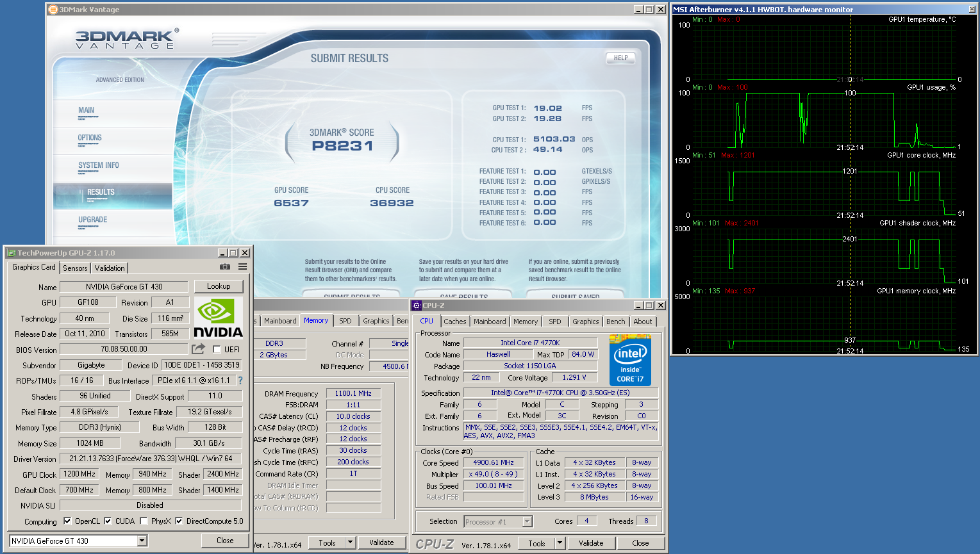Click the GPU-Z title bar icon
This screenshot has width=980, height=554.
[x=11, y=253]
